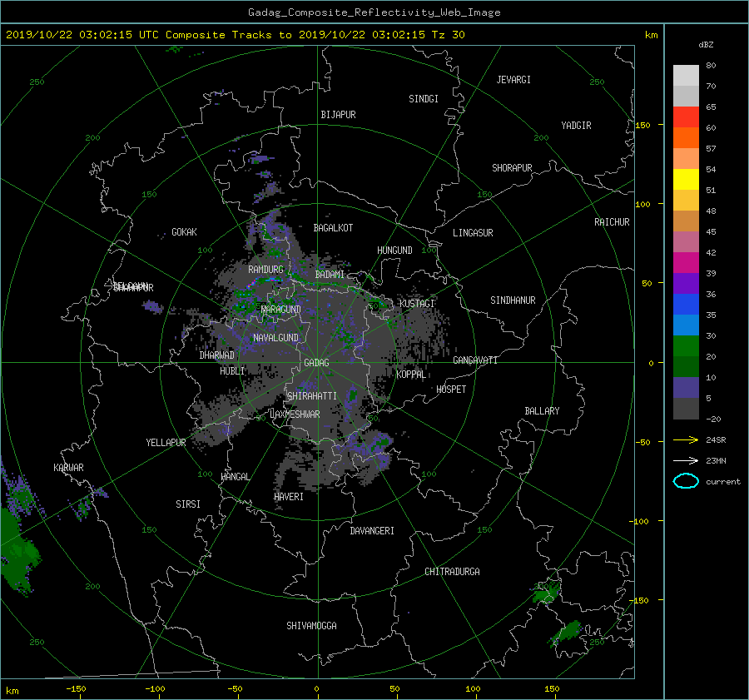
Task: Select the red 60-65 dBZ color swatch
Action: [x=686, y=117]
